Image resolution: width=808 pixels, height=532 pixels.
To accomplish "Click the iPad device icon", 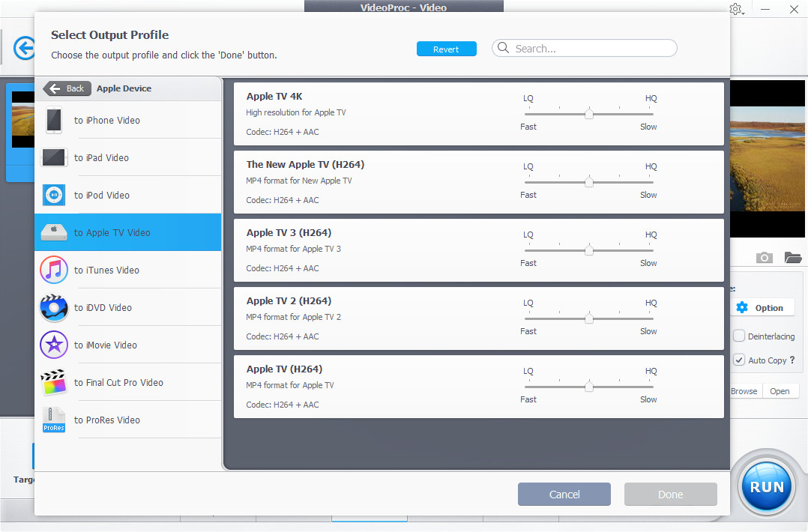I will [x=54, y=157].
